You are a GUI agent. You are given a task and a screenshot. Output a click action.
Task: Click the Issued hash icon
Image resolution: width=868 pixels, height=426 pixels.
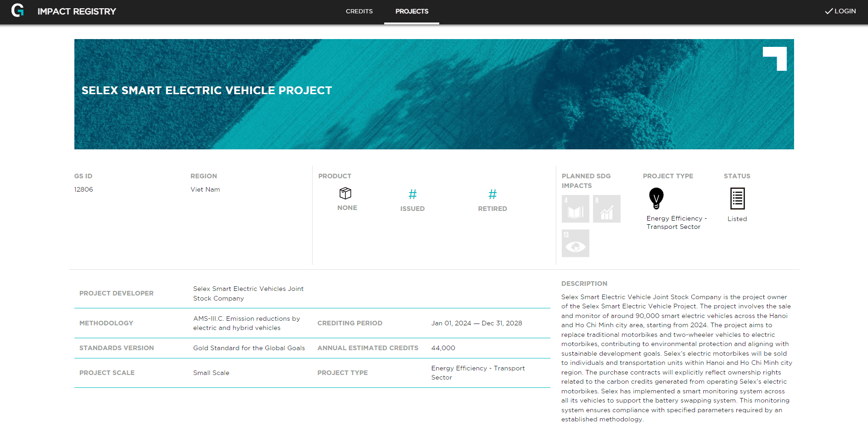[412, 194]
